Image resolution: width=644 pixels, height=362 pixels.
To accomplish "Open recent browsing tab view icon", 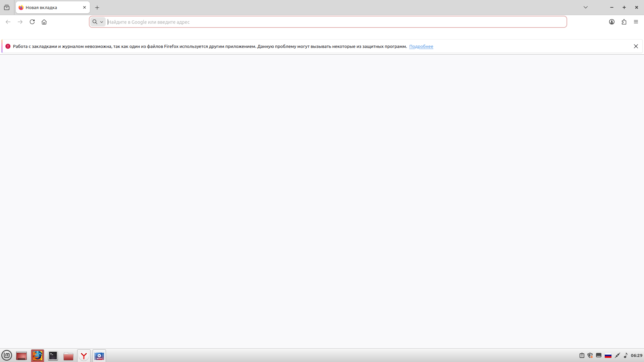I will click(x=7, y=7).
